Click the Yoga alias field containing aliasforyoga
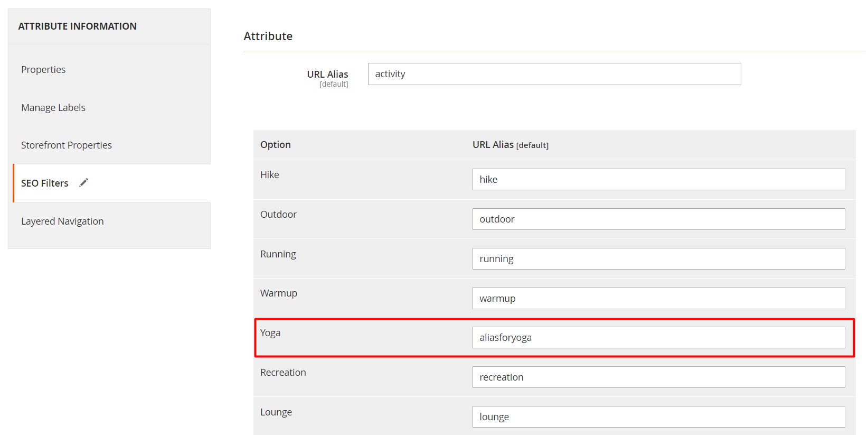 (658, 338)
